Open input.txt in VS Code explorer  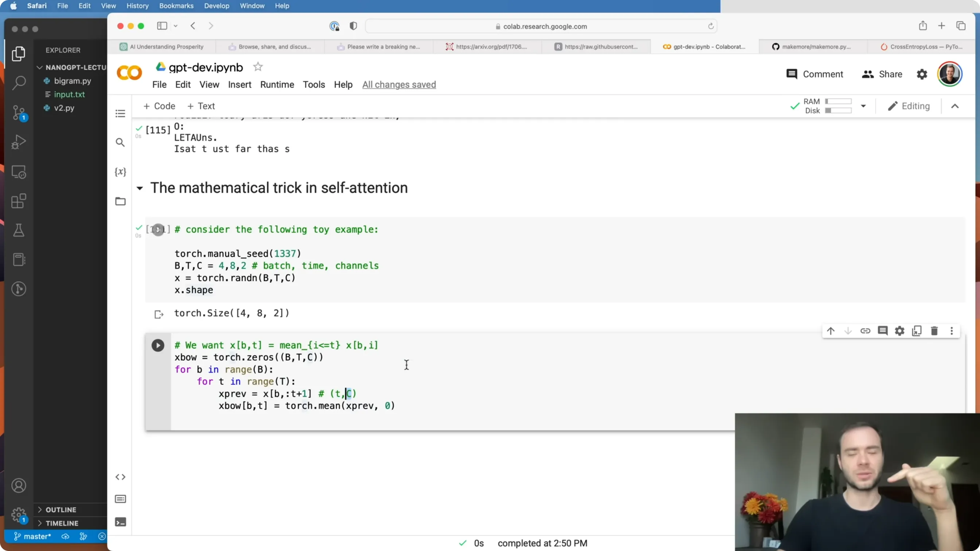click(x=69, y=94)
